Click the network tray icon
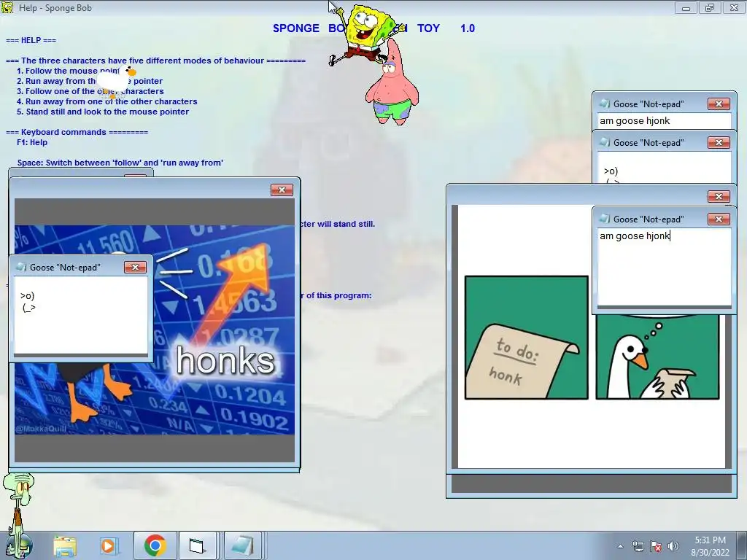This screenshot has height=560, width=747. 638,546
